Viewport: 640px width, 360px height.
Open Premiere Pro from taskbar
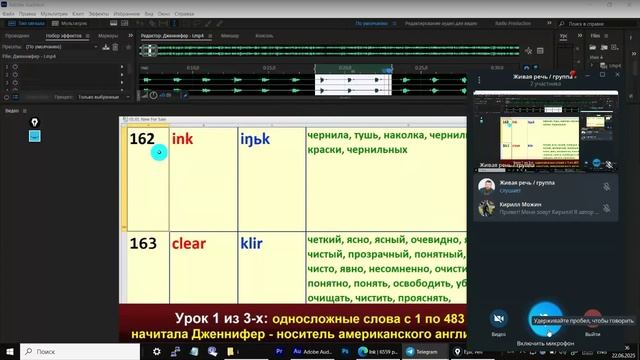(279, 351)
